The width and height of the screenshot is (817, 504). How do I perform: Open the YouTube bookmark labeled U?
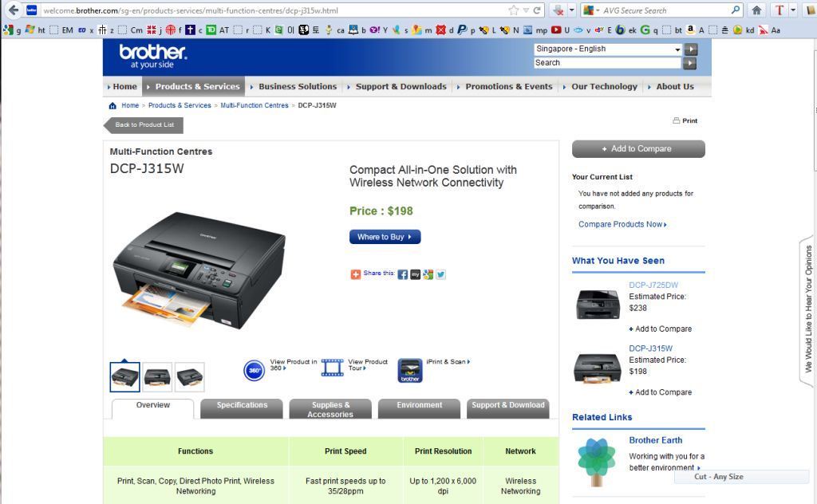[560, 30]
